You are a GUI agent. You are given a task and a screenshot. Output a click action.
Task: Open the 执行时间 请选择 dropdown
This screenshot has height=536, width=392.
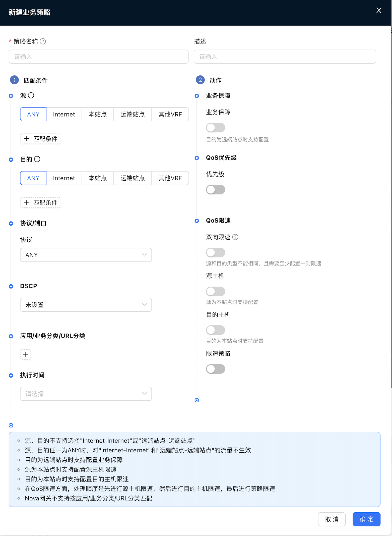tap(86, 394)
